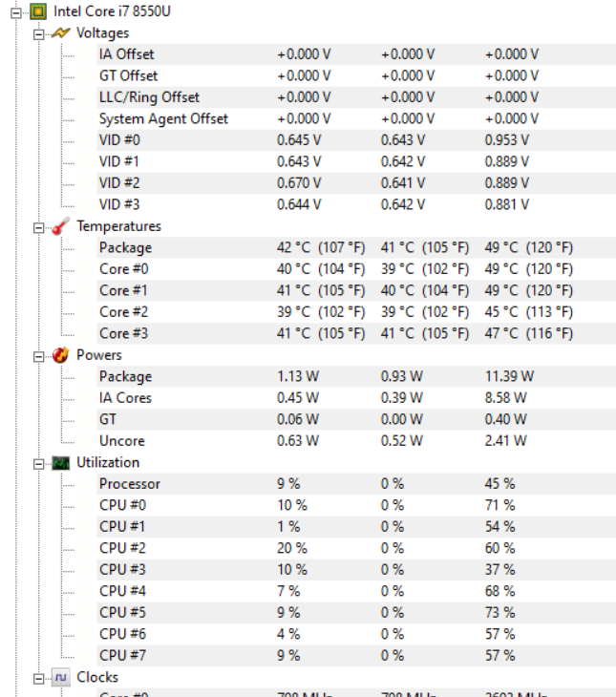The height and width of the screenshot is (697, 616).
Task: Click the 20 % CPU #2 current value
Action: tap(292, 548)
